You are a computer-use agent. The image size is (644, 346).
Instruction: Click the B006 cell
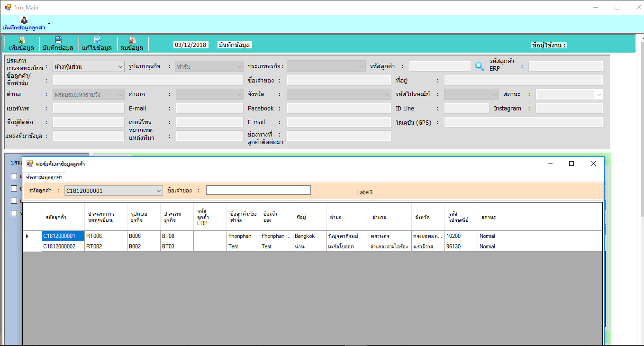point(144,236)
